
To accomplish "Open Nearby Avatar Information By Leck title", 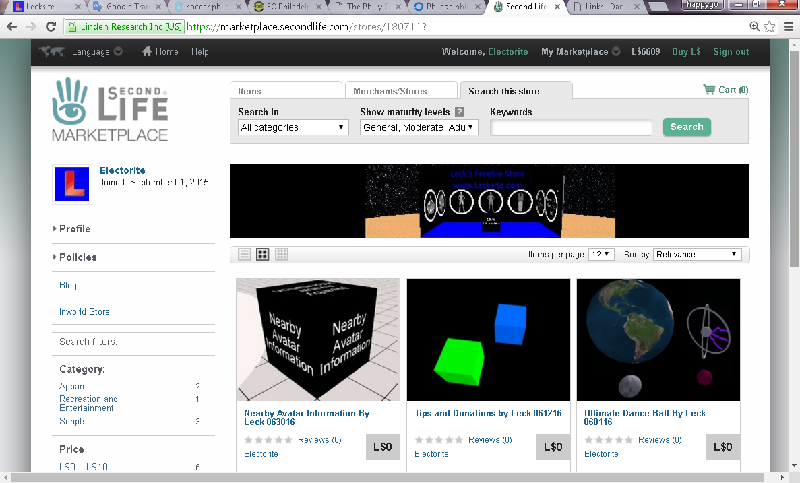I will click(x=307, y=417).
